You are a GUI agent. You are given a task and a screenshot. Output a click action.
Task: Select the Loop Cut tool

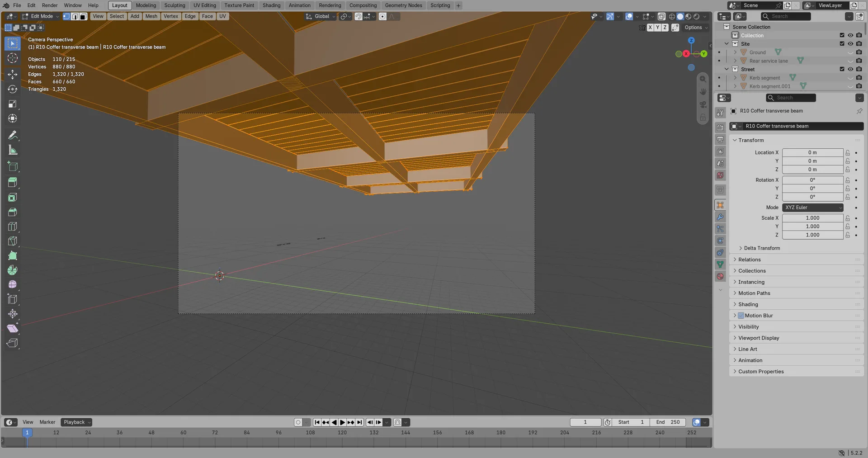[x=13, y=227]
